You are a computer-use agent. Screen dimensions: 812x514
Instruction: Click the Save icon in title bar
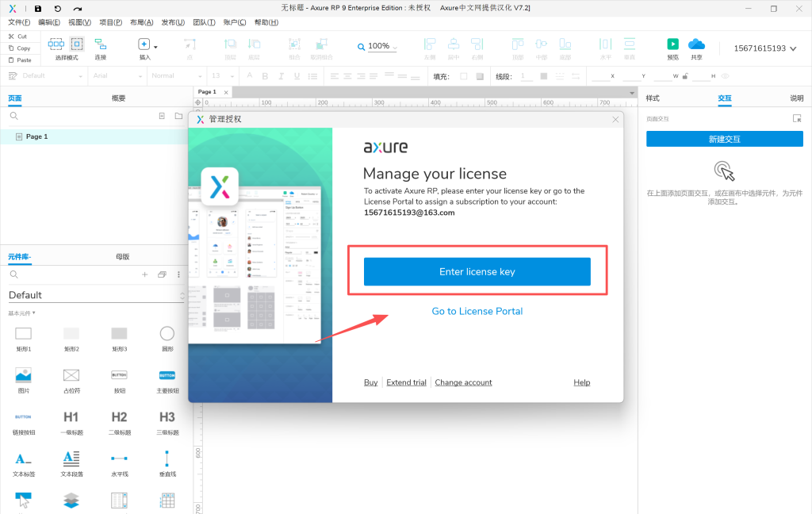pos(38,8)
